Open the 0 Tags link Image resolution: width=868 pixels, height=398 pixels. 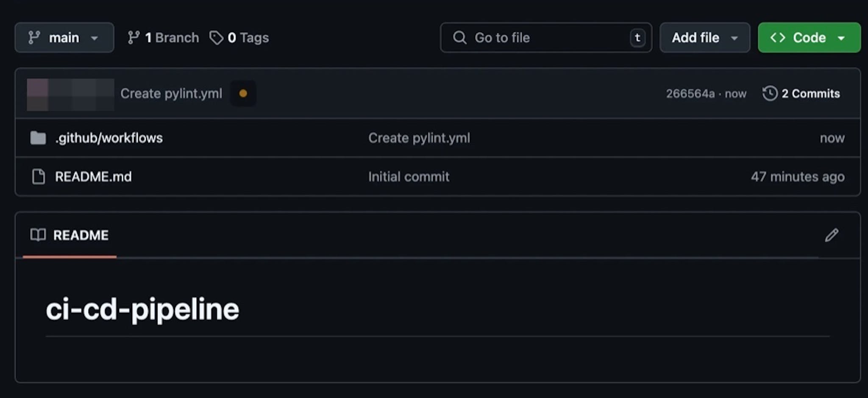coord(248,38)
